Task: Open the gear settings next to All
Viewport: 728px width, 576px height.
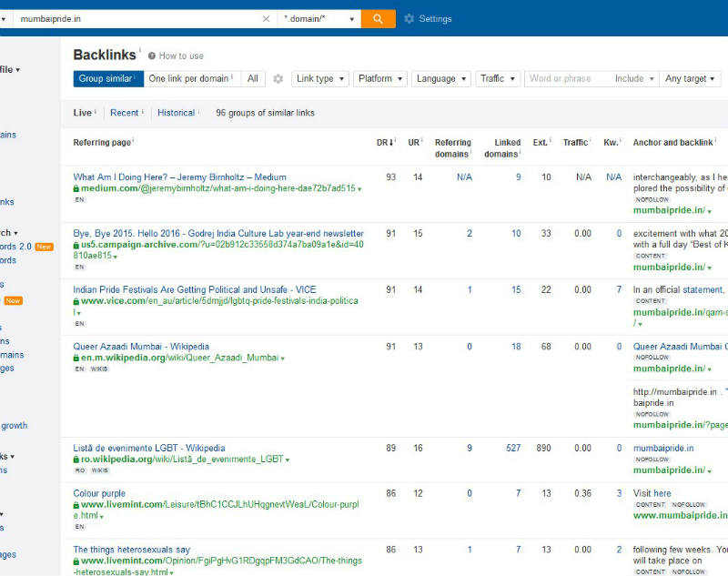Action: point(278,79)
